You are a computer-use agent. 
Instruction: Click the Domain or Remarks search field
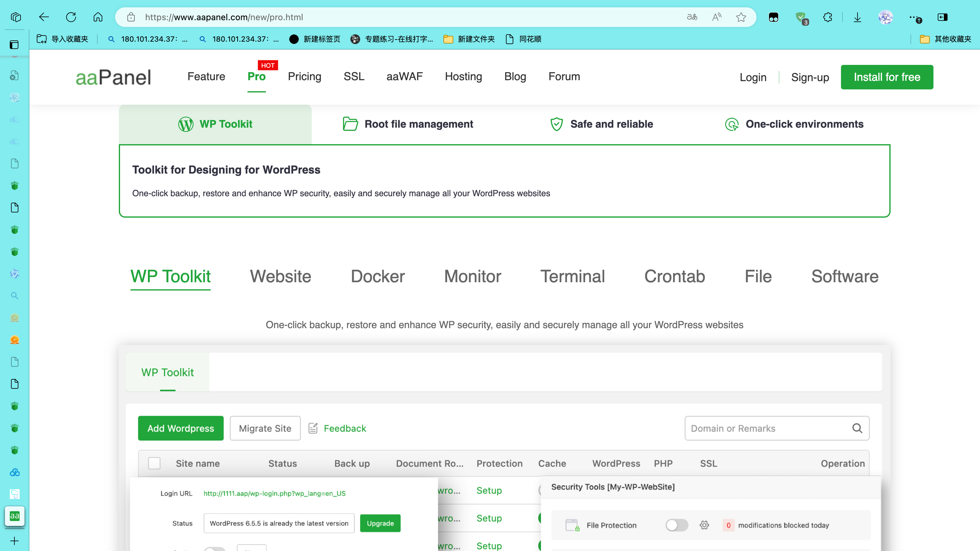click(777, 428)
